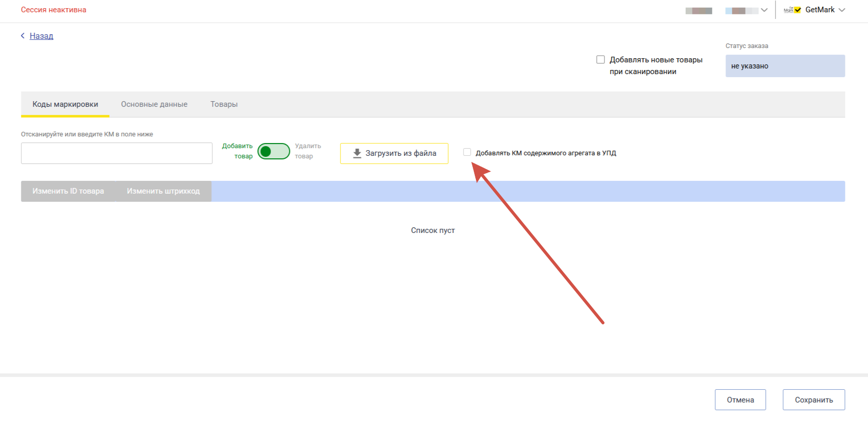The width and height of the screenshot is (868, 427).
Task: Click the Загрузить из файла button
Action: click(x=394, y=153)
